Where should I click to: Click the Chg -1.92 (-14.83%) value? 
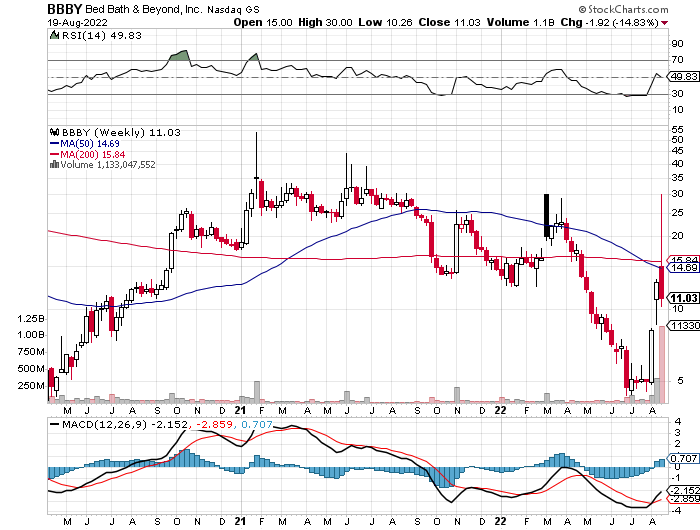tap(609, 22)
